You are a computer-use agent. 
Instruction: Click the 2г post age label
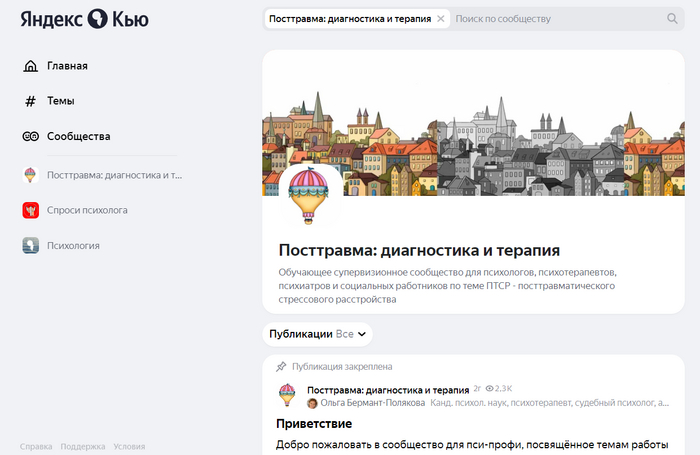[x=477, y=388]
